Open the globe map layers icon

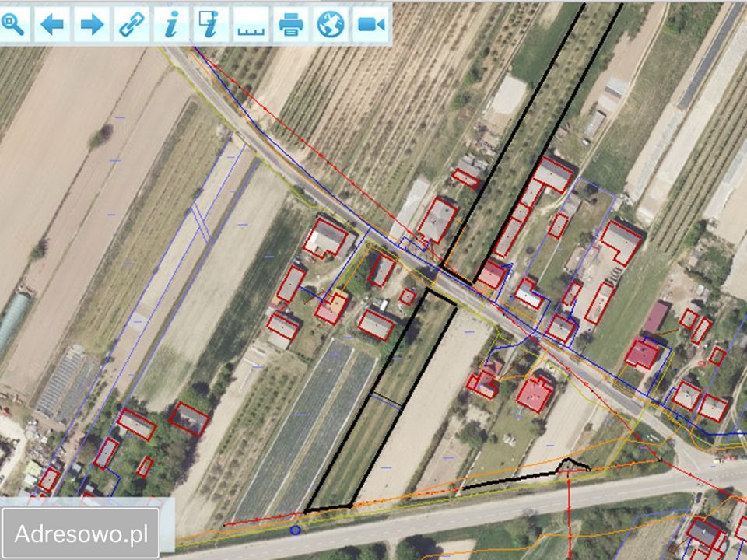coord(331,24)
